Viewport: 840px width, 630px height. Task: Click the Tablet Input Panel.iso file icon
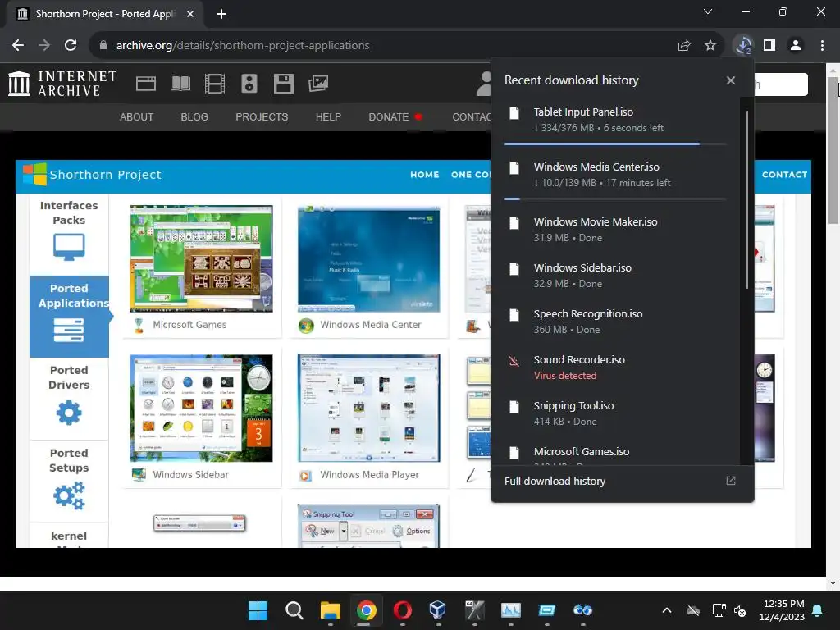coord(514,113)
